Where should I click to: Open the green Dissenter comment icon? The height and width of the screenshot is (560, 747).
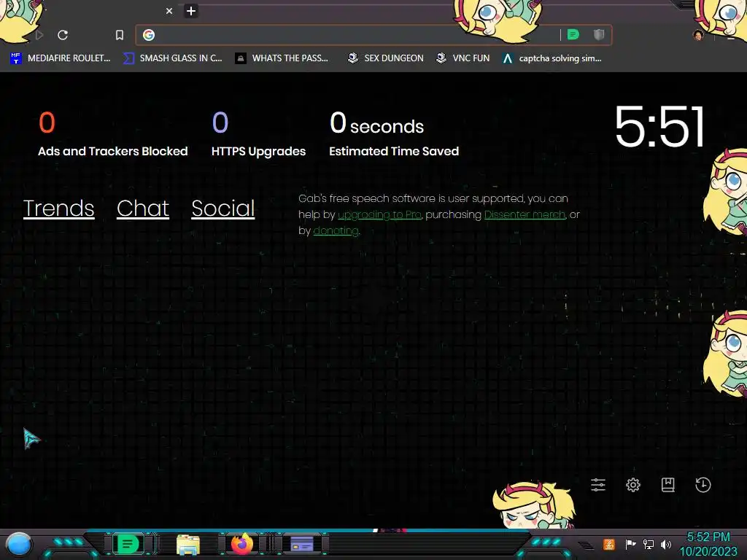coord(573,34)
